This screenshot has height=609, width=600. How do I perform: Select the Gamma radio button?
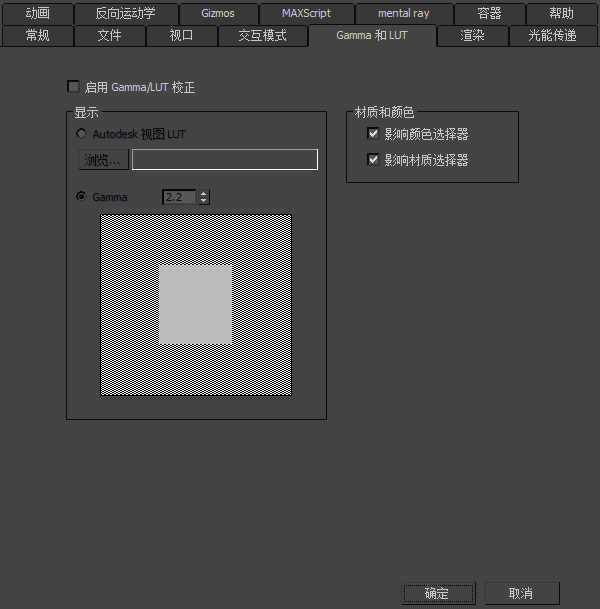tap(81, 197)
